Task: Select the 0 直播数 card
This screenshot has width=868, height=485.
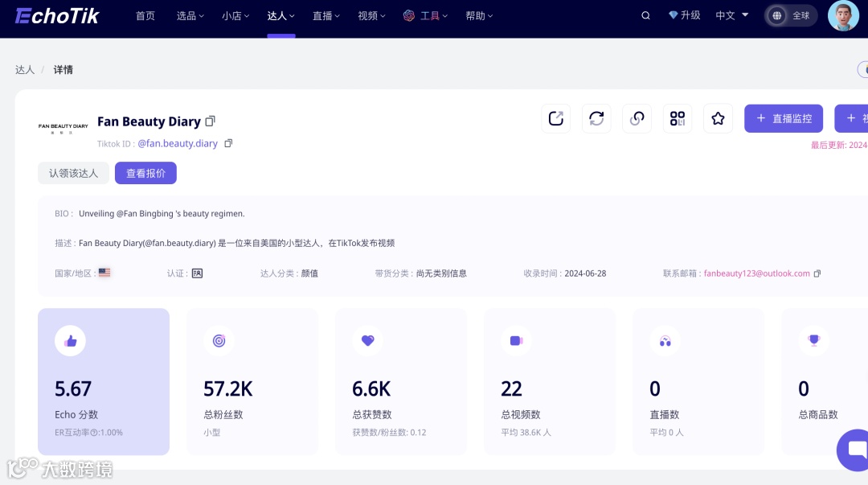Action: pyautogui.click(x=698, y=381)
